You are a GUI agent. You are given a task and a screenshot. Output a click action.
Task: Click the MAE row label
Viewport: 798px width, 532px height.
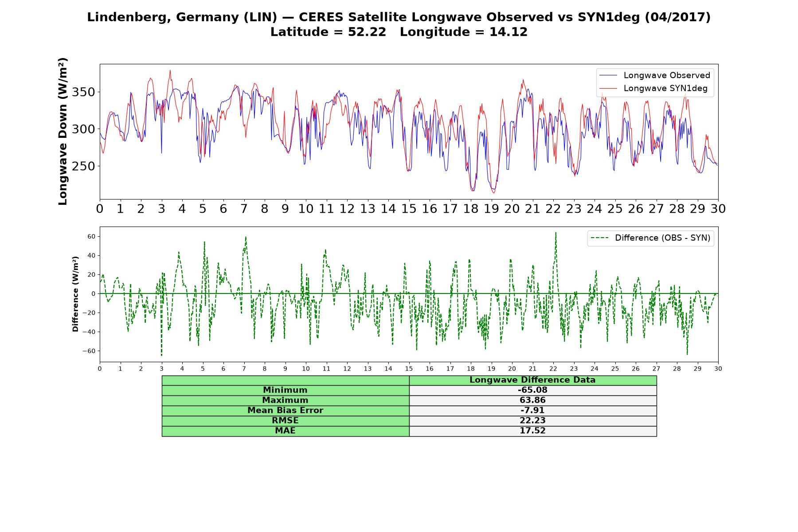[x=285, y=431]
